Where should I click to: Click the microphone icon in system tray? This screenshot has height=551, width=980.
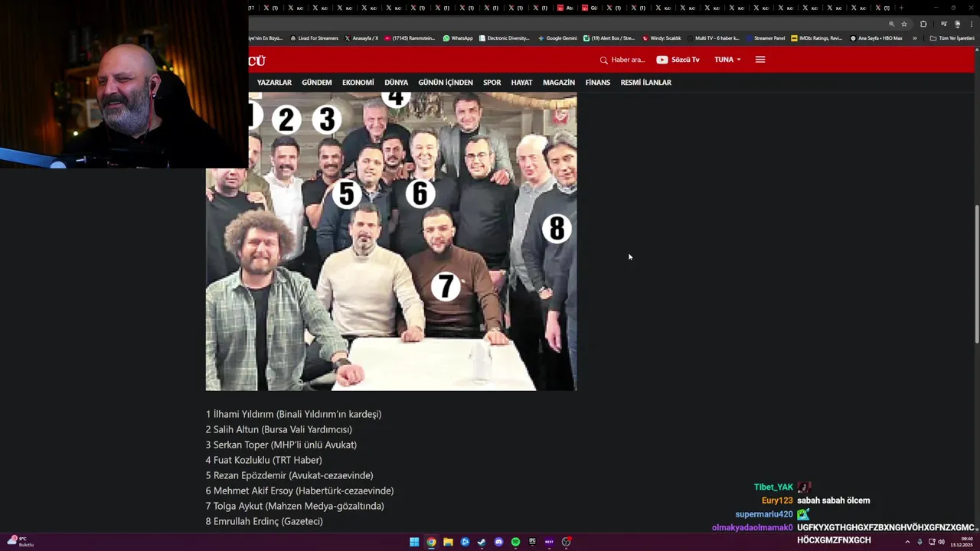(x=920, y=542)
